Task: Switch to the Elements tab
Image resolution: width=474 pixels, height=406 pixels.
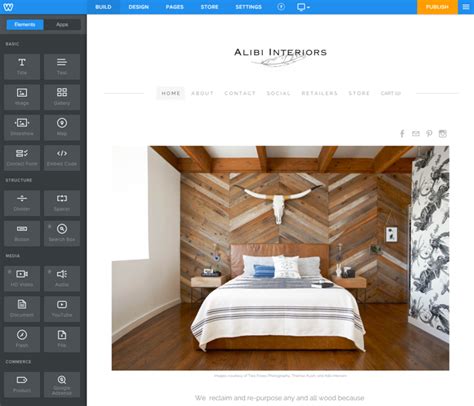Action: click(x=25, y=25)
